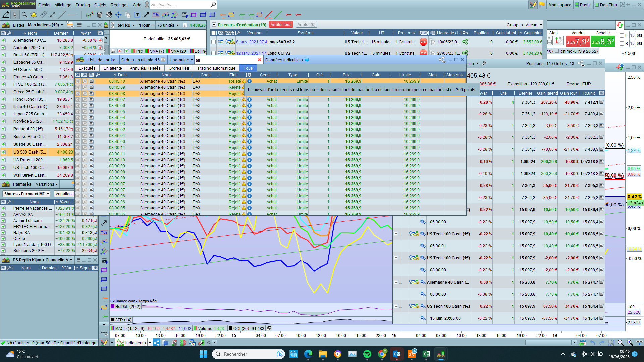
Task: Enable the L limit points checkbox
Action: pyautogui.click(x=622, y=35)
